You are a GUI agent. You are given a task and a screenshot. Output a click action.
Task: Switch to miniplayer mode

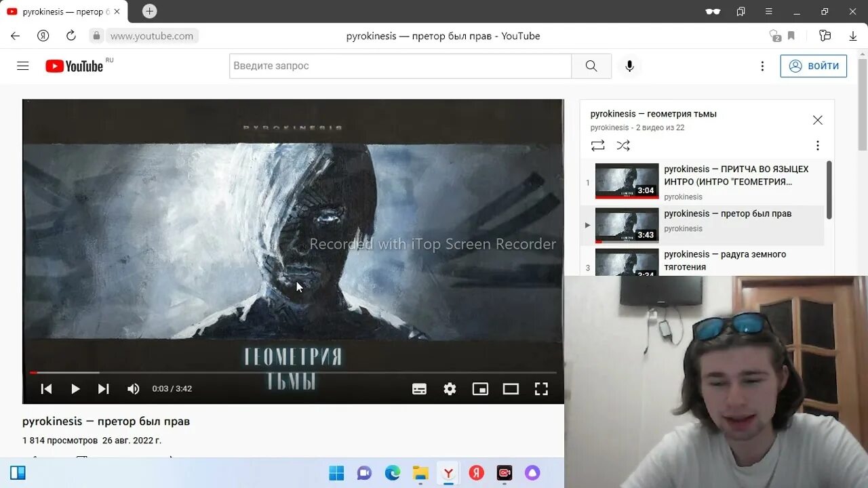point(480,389)
